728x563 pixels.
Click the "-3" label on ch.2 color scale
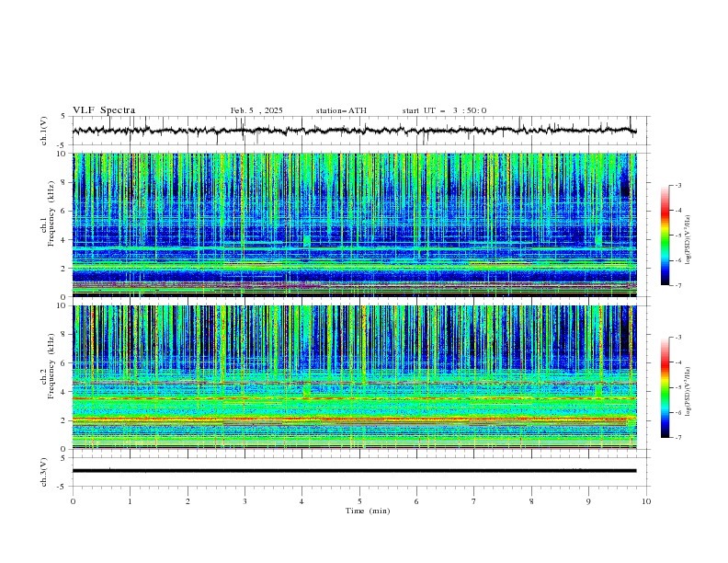tap(678, 338)
